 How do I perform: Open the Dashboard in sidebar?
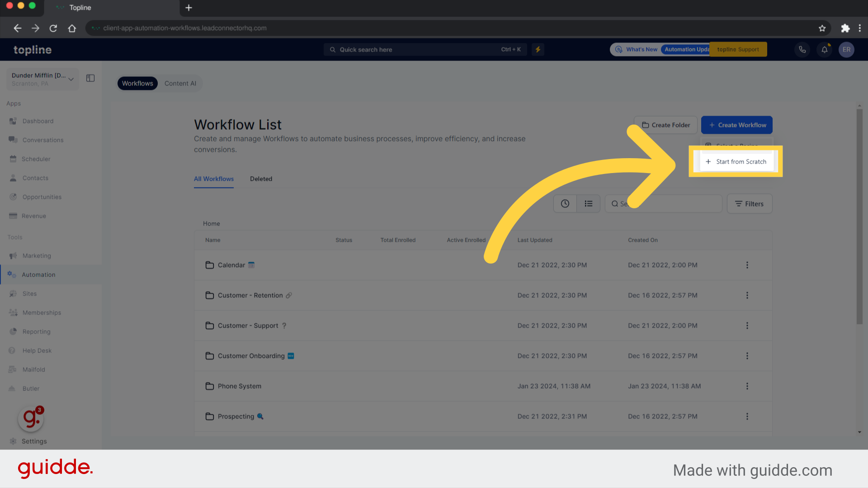point(38,121)
